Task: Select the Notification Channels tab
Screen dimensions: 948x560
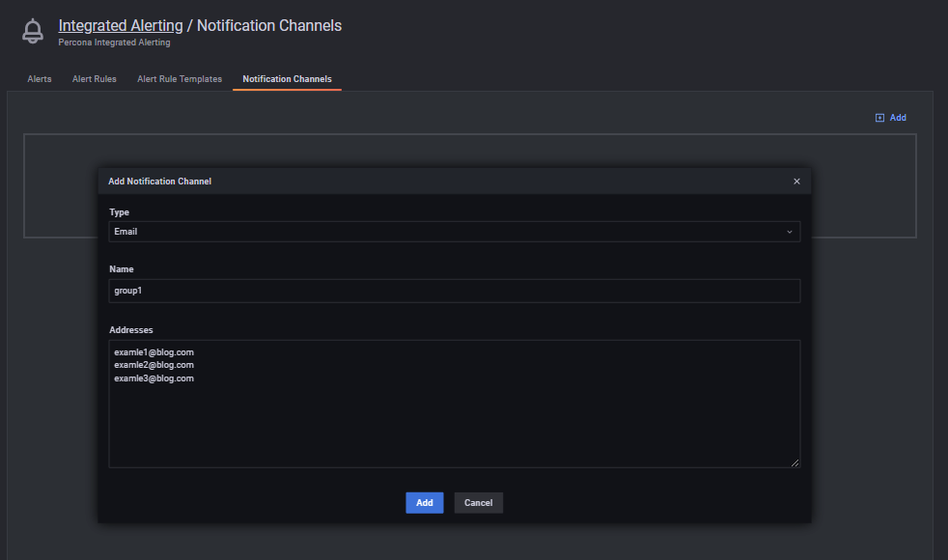Action: (287, 79)
